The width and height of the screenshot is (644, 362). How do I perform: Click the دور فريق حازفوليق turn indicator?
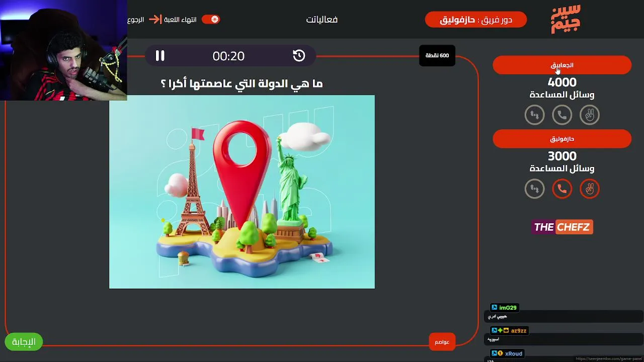click(x=476, y=20)
